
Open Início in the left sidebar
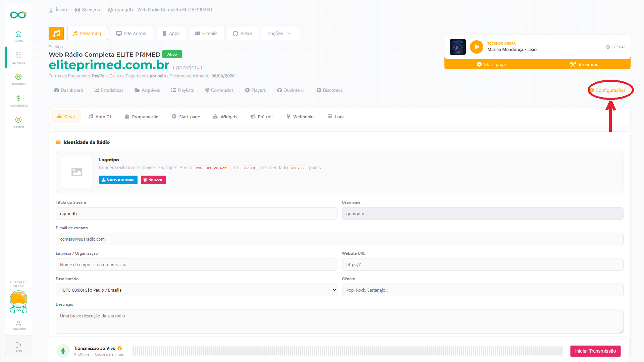(18, 36)
